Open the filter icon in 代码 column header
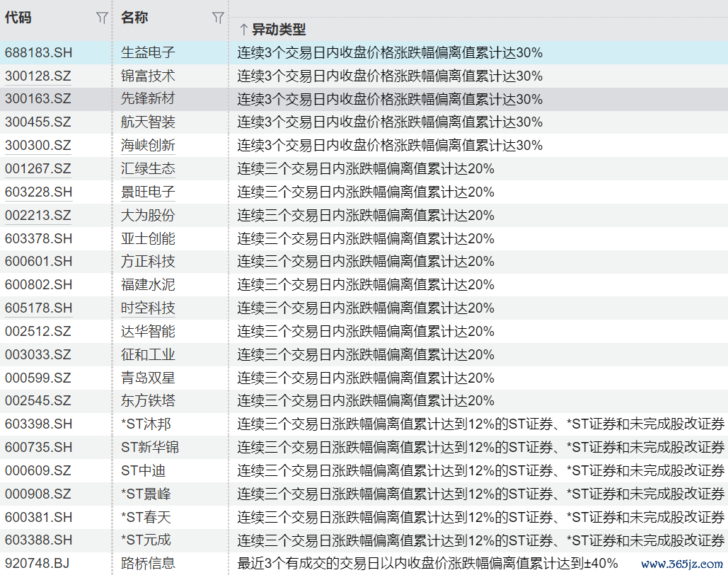 tap(102, 18)
